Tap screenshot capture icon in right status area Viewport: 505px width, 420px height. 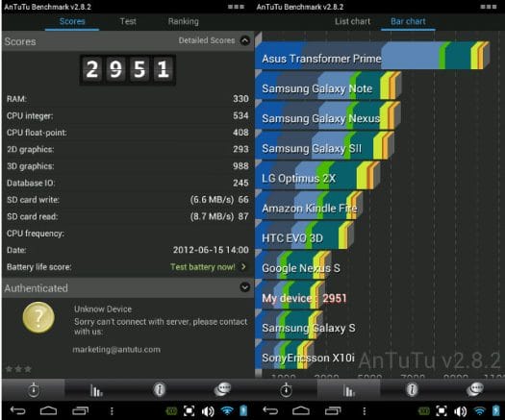point(442,411)
